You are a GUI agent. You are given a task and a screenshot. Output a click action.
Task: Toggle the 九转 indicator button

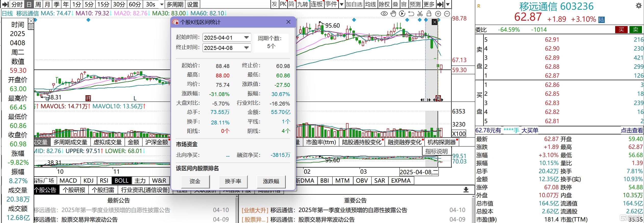303,4
